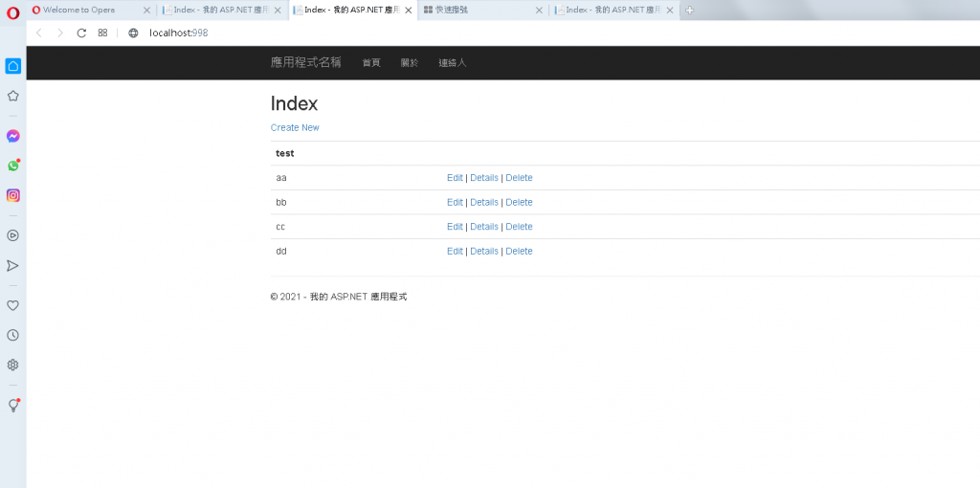This screenshot has width=980, height=488.
Task: Open Facebook Messenger in the sidebar
Action: pos(13,136)
